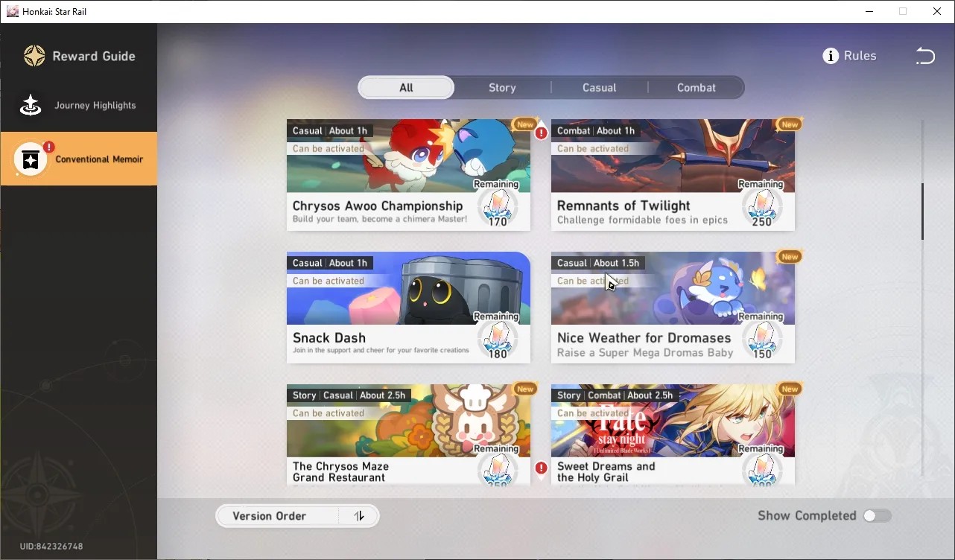Image resolution: width=955 pixels, height=560 pixels.
Task: Click the "Story | Casual | About 2.5h" tag
Action: 349,395
